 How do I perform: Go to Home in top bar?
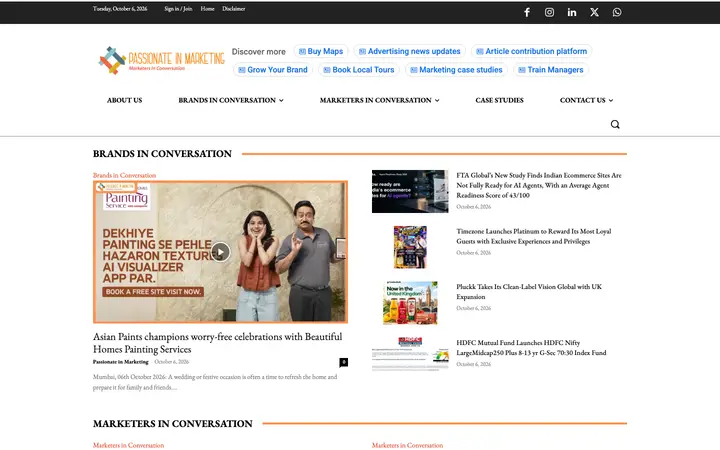click(x=207, y=9)
